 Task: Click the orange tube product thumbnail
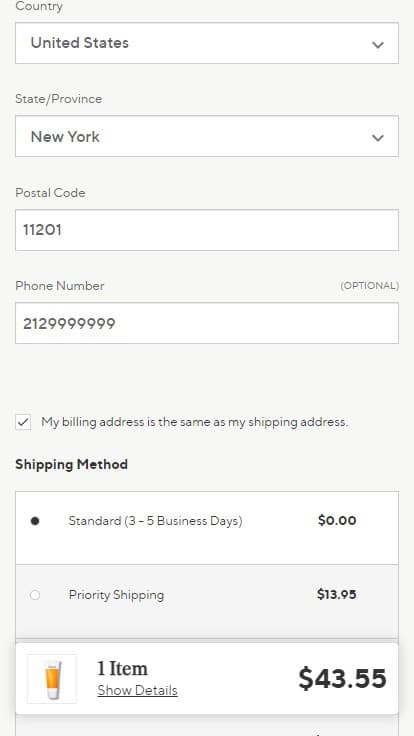52,679
